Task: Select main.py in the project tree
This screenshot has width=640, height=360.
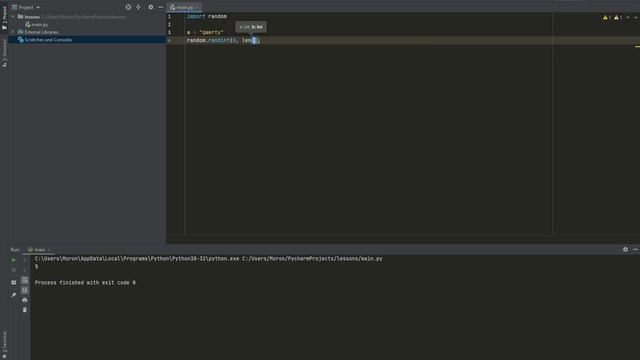Action: pos(37,24)
